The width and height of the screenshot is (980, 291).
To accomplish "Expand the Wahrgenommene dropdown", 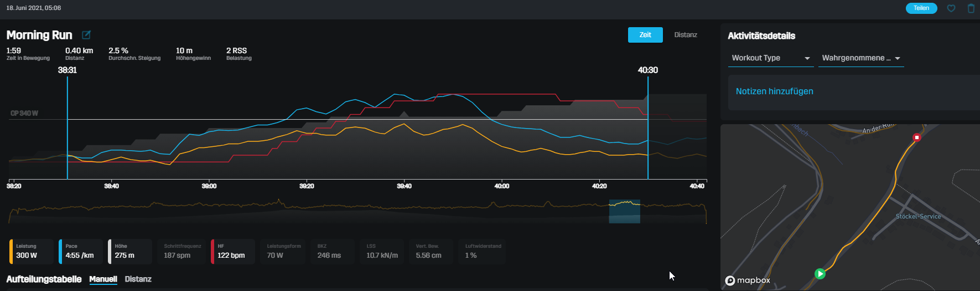I will coord(860,58).
